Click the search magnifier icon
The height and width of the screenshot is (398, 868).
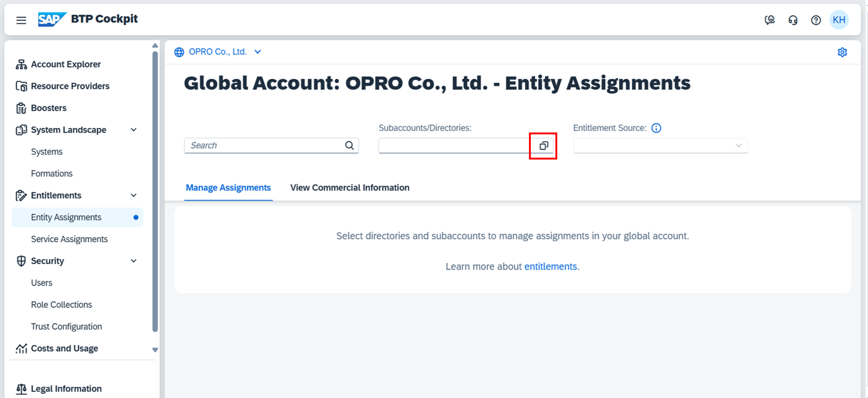pos(349,146)
